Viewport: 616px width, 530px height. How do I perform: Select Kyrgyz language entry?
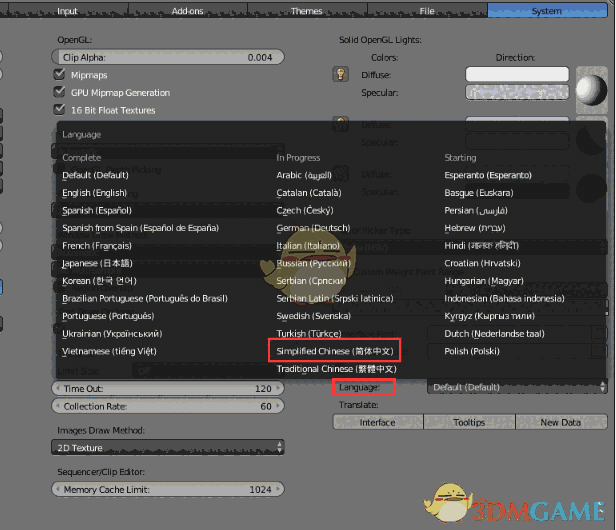tap(490, 316)
